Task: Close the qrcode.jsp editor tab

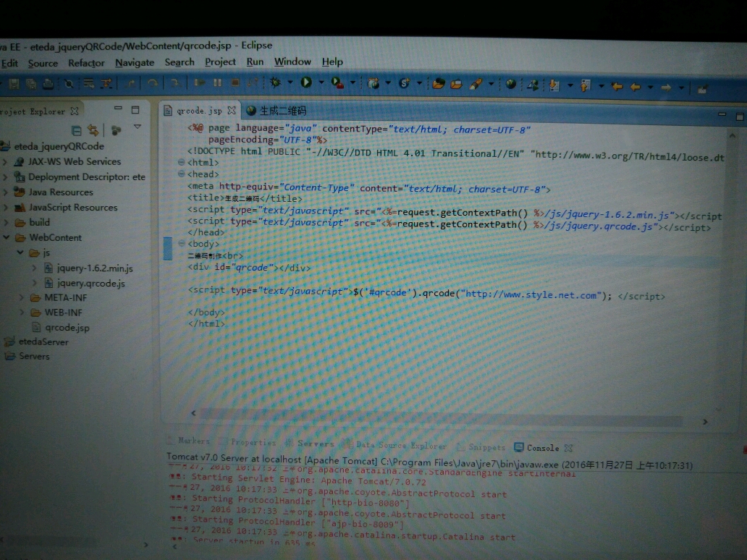Action: tap(232, 110)
